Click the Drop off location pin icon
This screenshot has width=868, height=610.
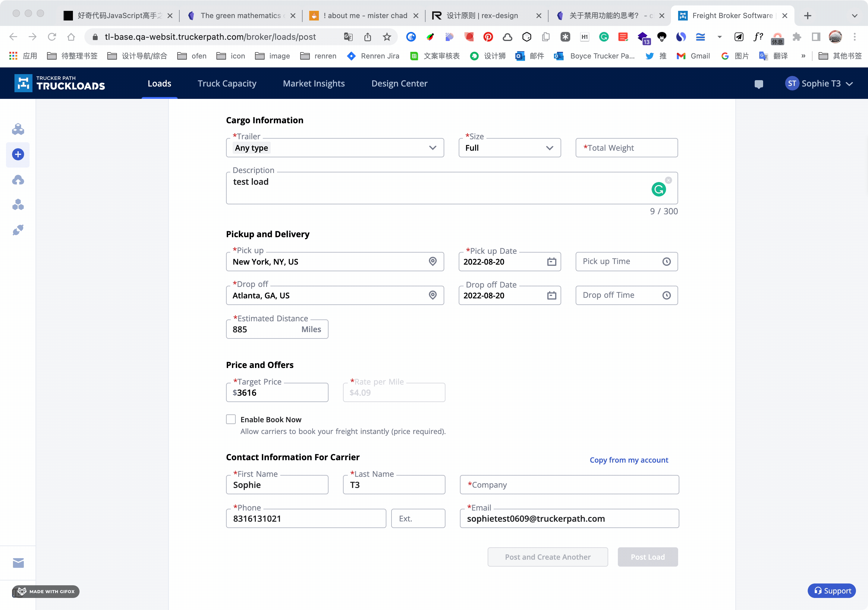(x=432, y=295)
